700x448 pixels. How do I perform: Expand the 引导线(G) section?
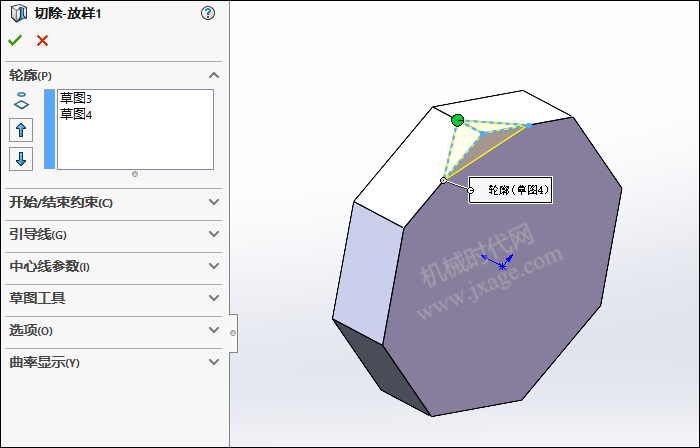(214, 234)
